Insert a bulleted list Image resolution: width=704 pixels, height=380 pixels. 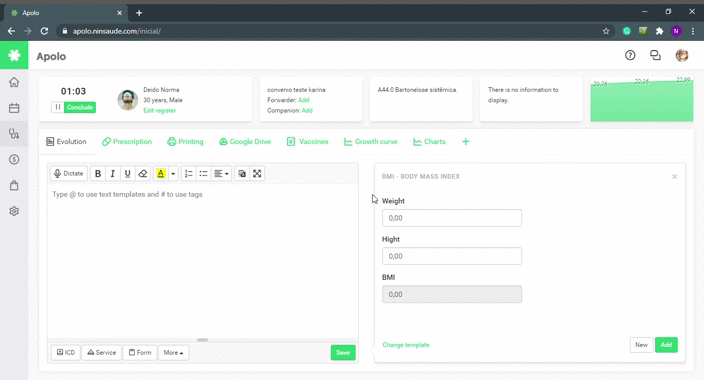[203, 173]
